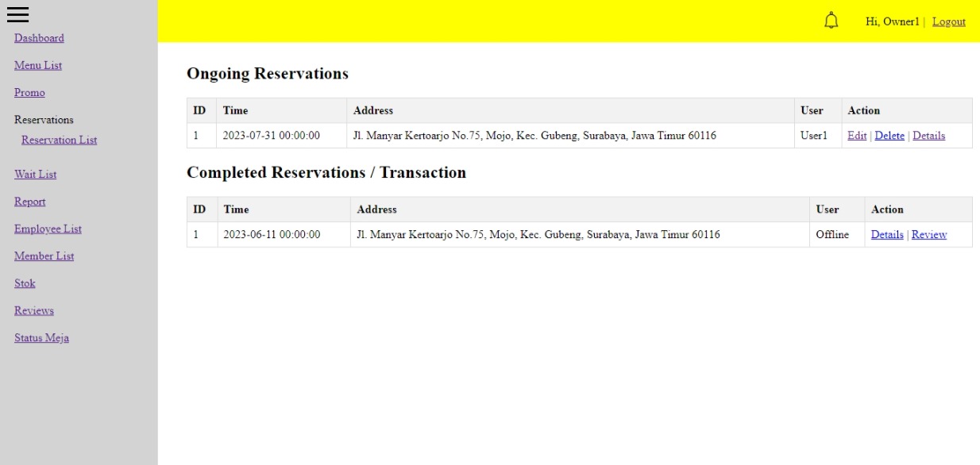Go to Wait List
980x465 pixels.
(36, 175)
